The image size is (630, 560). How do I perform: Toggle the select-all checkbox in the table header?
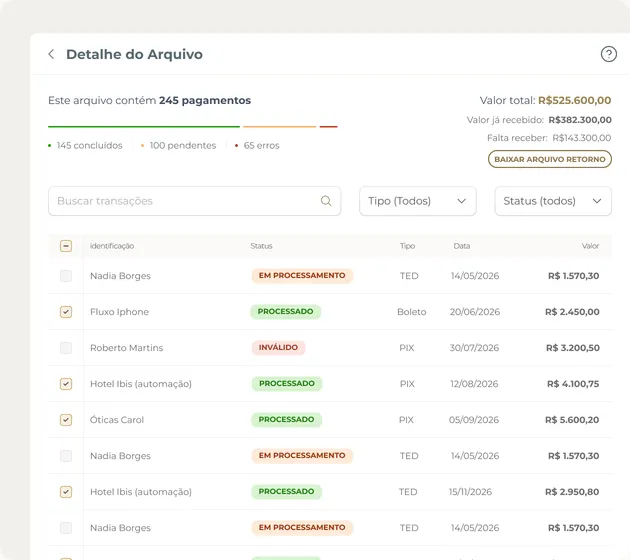(66, 246)
